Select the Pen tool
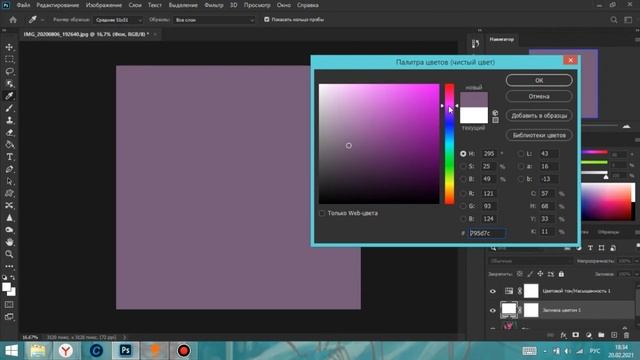 (x=9, y=169)
